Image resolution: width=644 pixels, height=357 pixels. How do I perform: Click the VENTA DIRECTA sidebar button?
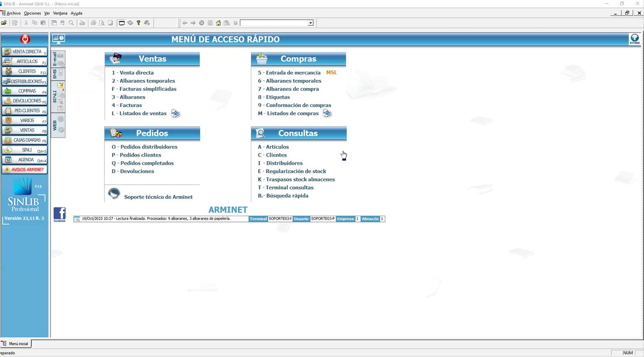pyautogui.click(x=25, y=52)
